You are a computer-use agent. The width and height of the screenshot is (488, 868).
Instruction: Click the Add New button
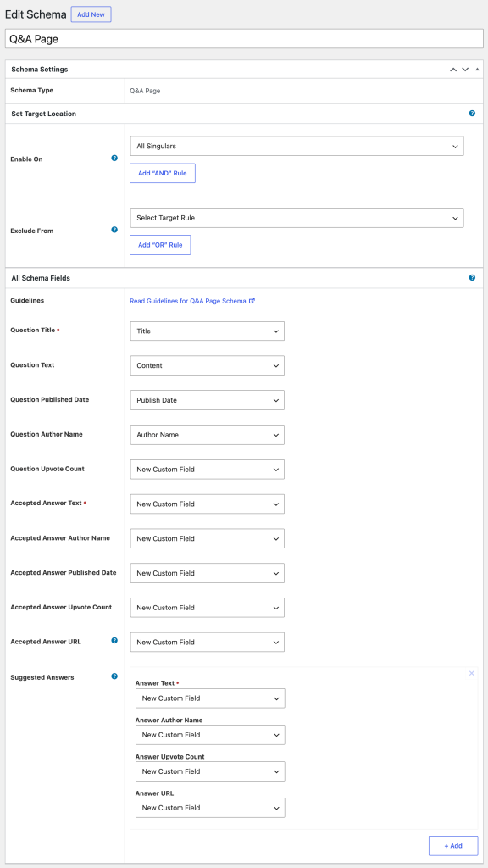tap(91, 14)
